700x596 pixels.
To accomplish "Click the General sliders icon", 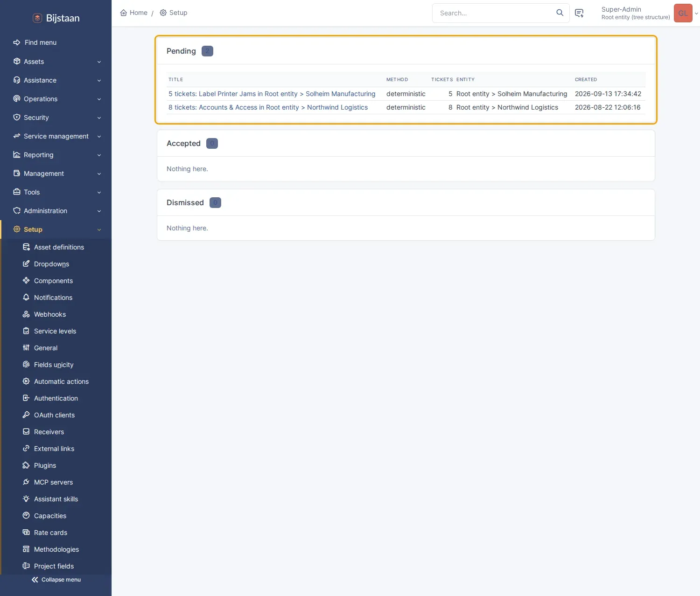I will point(26,347).
